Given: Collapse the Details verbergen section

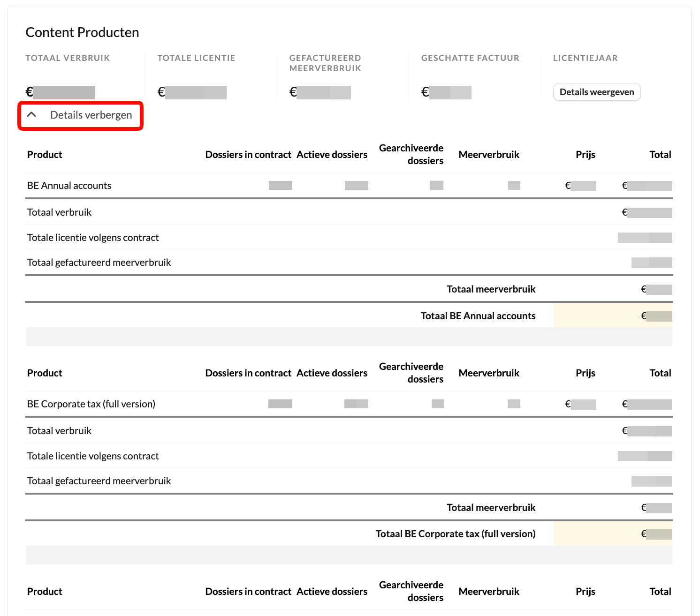Looking at the screenshot, I should [80, 115].
